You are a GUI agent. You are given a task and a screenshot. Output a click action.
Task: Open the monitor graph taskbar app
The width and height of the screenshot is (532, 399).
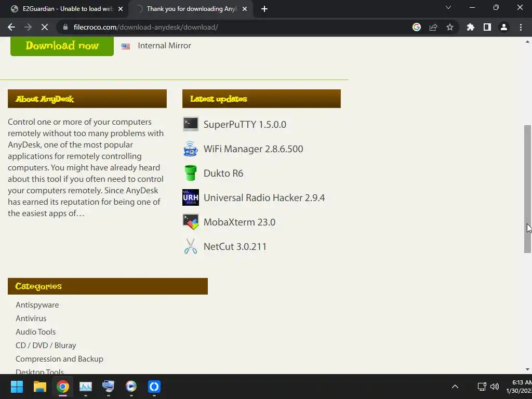[86, 387]
